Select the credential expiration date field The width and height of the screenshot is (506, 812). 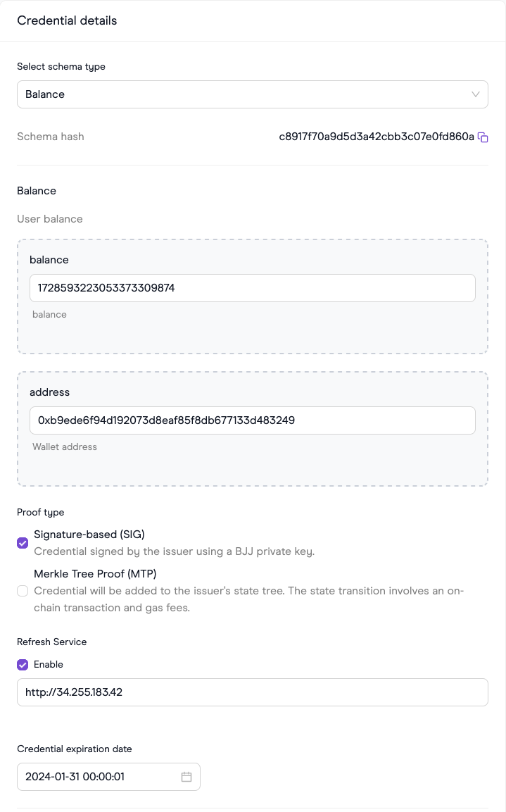point(108,777)
